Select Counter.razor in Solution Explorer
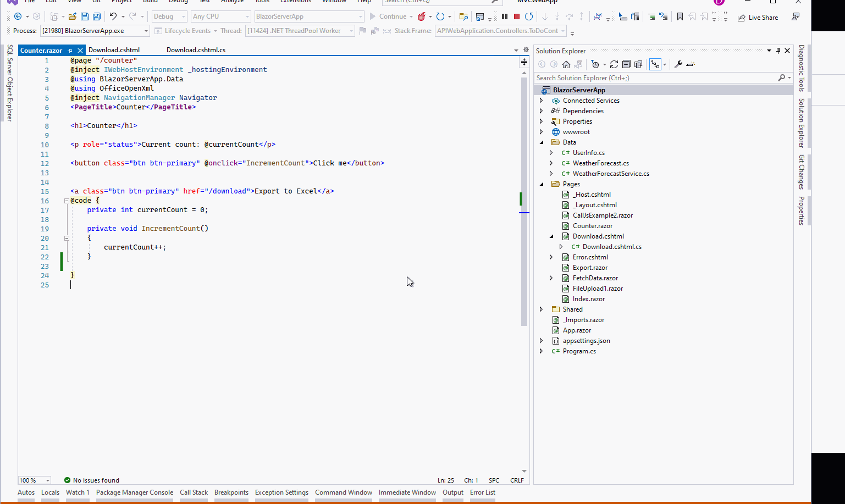 593,226
